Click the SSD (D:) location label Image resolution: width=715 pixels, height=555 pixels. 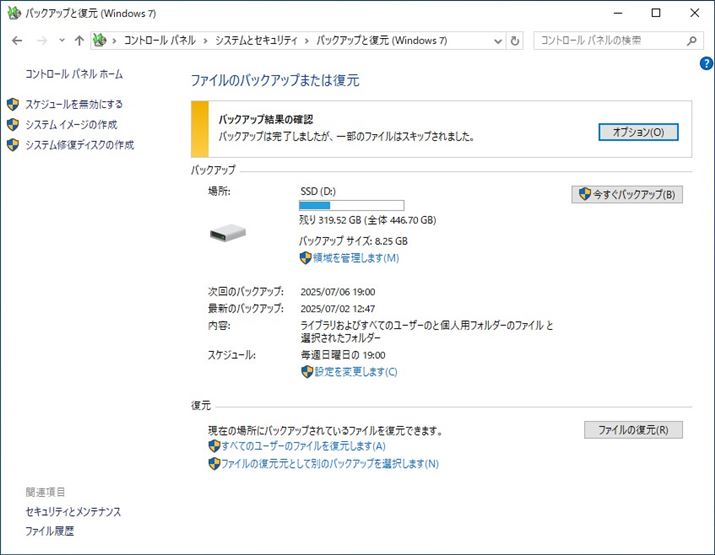[x=318, y=191]
